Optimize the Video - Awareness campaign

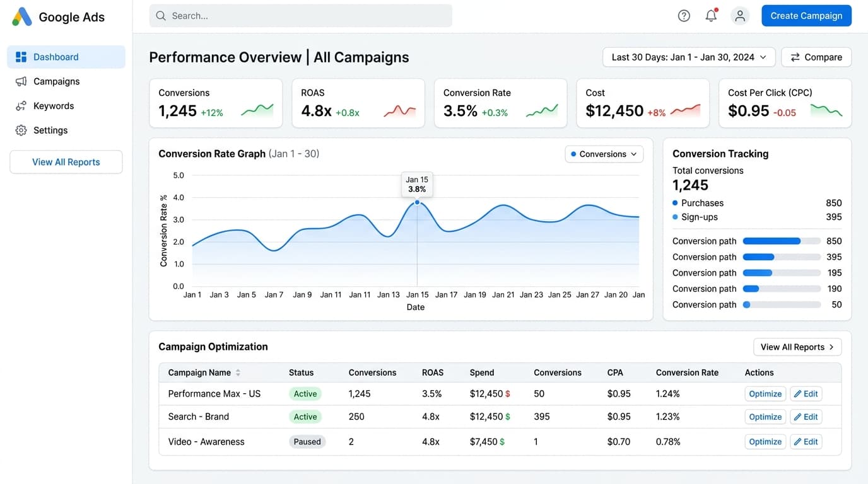tap(765, 442)
